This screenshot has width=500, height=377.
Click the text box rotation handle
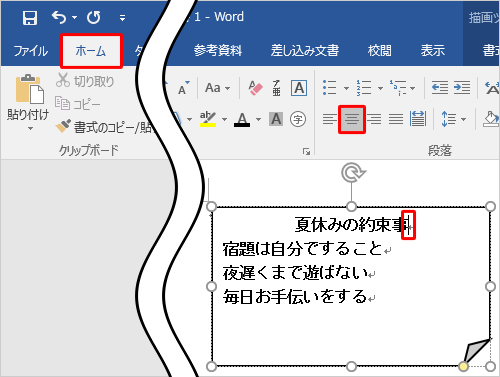[x=352, y=173]
